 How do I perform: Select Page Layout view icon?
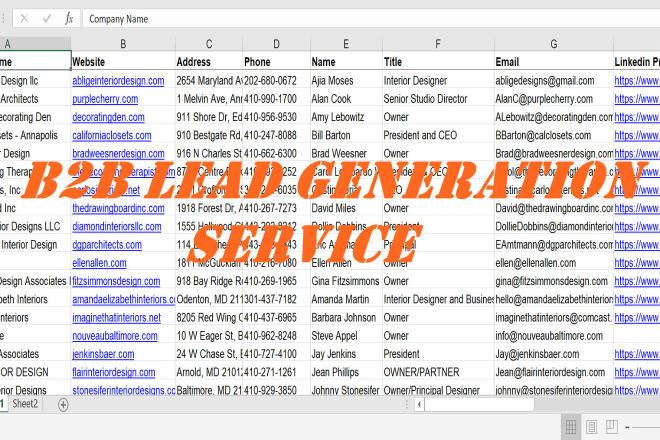coord(591,427)
